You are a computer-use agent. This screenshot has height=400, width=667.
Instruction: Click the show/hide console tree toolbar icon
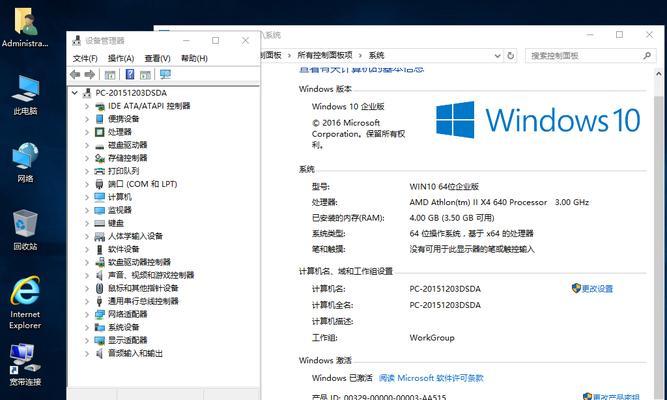tap(110, 75)
